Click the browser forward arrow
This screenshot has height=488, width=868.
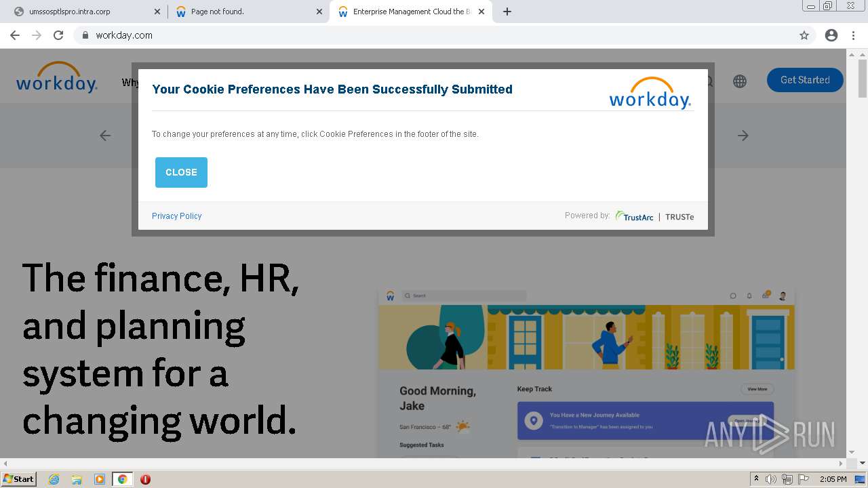click(37, 35)
